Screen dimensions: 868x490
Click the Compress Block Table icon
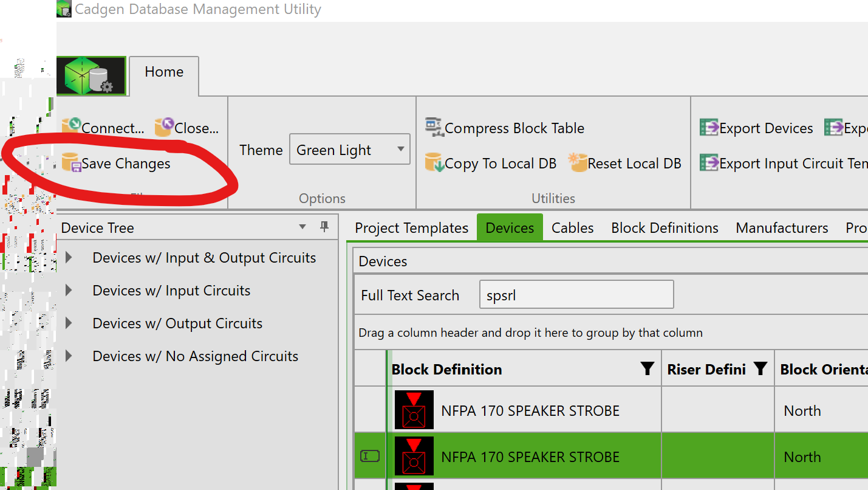434,127
